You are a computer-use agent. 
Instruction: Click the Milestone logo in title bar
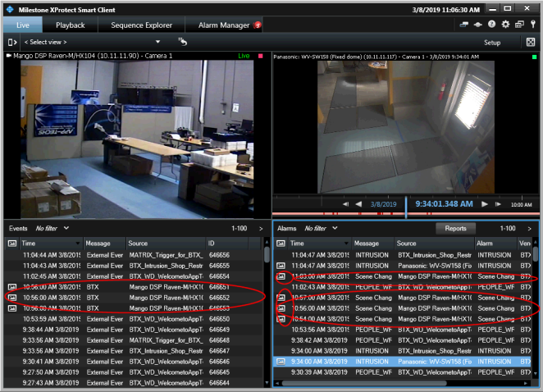tap(10, 9)
